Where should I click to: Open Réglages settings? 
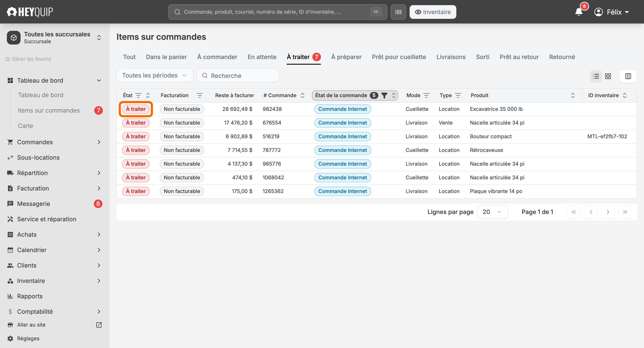(x=28, y=339)
